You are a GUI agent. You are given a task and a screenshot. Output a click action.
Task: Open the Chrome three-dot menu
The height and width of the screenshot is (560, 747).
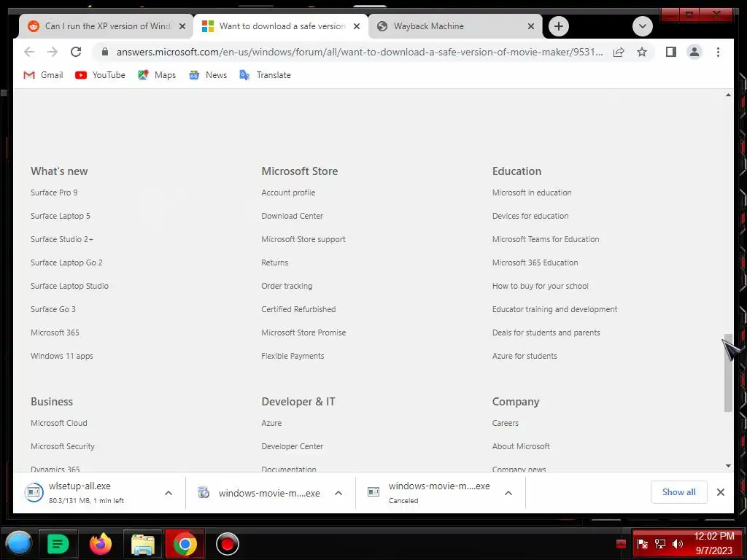pos(718,52)
